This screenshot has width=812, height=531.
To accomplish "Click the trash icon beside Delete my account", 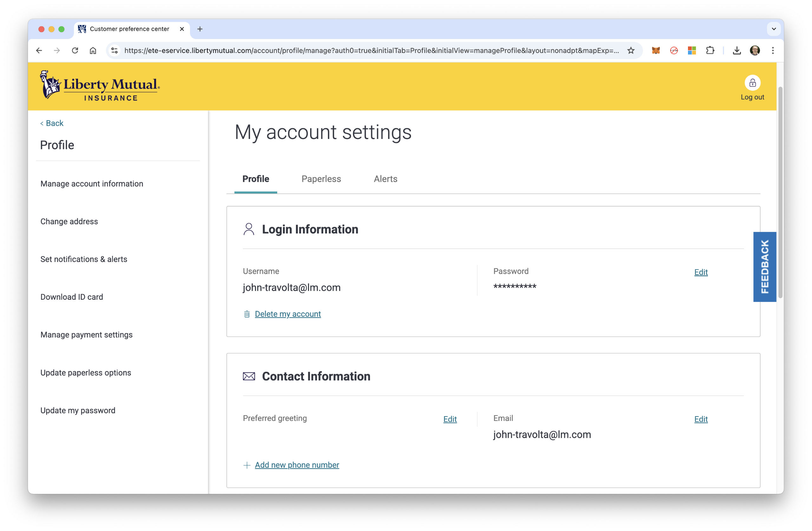I will coord(247,314).
